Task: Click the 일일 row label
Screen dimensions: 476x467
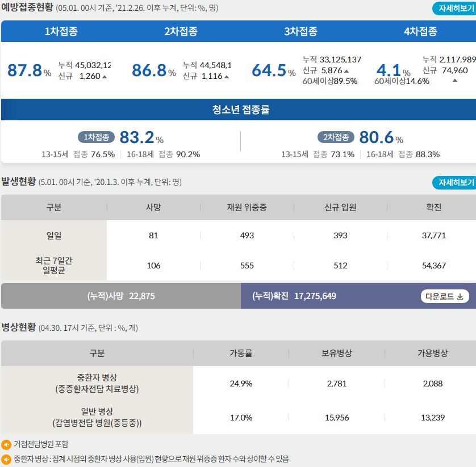Action: point(54,235)
